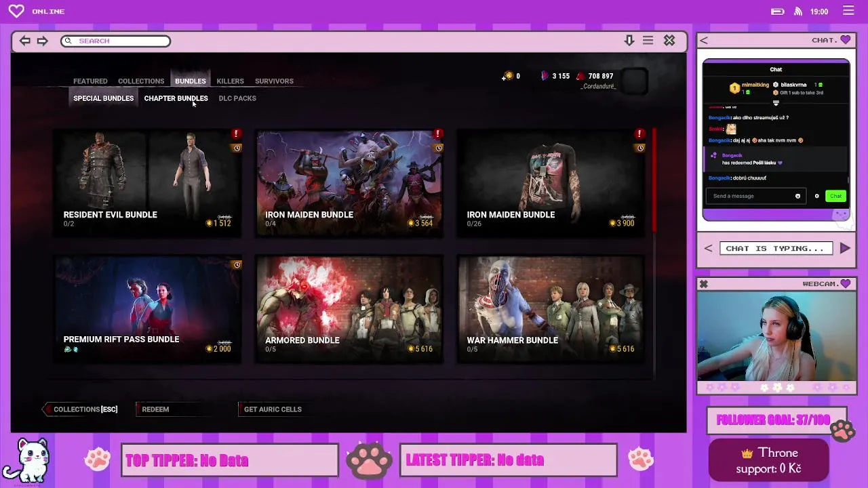Open the Iron Maiden Bundle 0/4 card
The width and height of the screenshot is (868, 488).
[349, 182]
